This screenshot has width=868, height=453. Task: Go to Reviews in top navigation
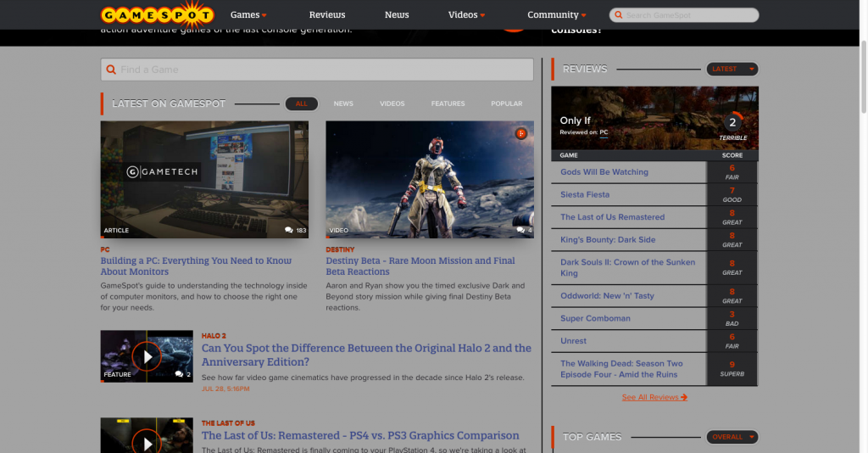click(327, 15)
